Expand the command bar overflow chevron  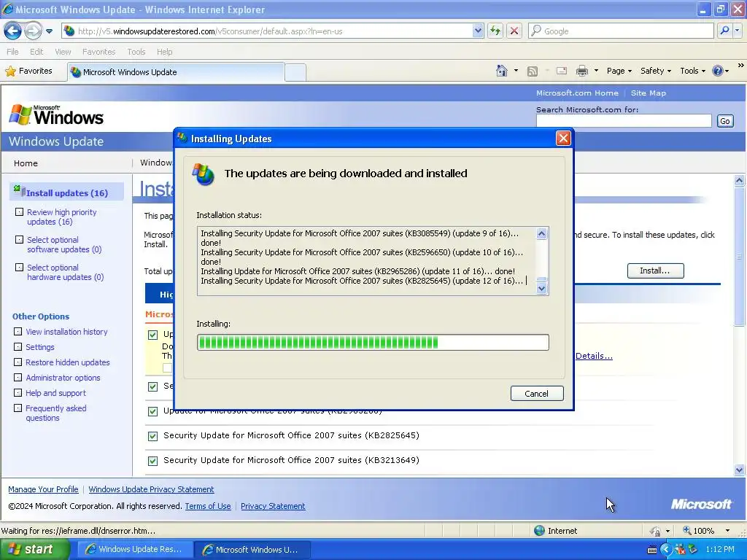741,65
